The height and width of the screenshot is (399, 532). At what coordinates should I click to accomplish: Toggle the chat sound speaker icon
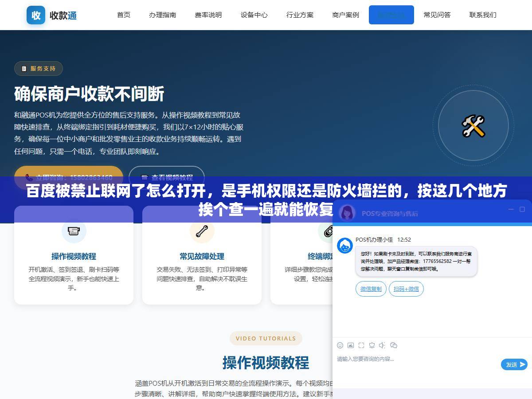(382, 345)
